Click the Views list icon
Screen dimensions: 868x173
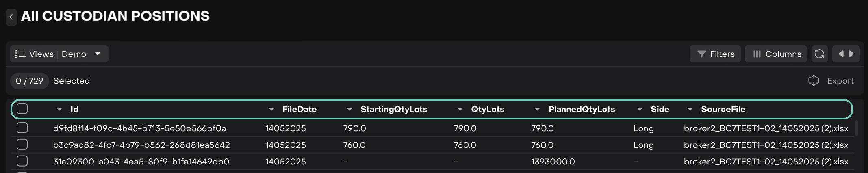[x=20, y=54]
